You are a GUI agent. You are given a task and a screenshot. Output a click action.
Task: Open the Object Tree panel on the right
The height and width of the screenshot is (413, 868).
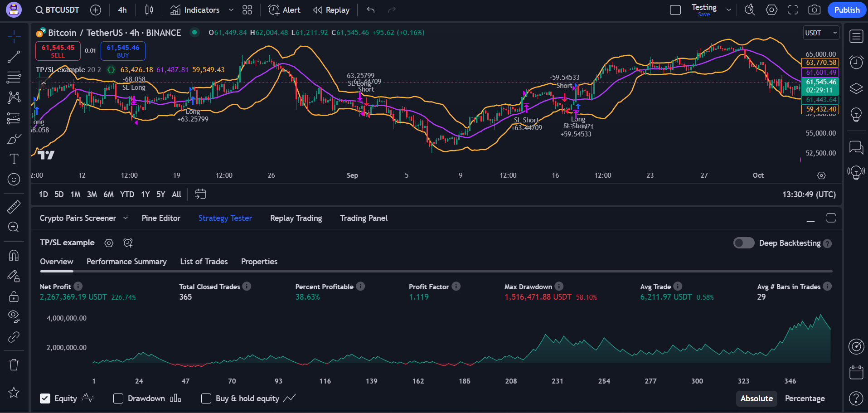(x=856, y=88)
